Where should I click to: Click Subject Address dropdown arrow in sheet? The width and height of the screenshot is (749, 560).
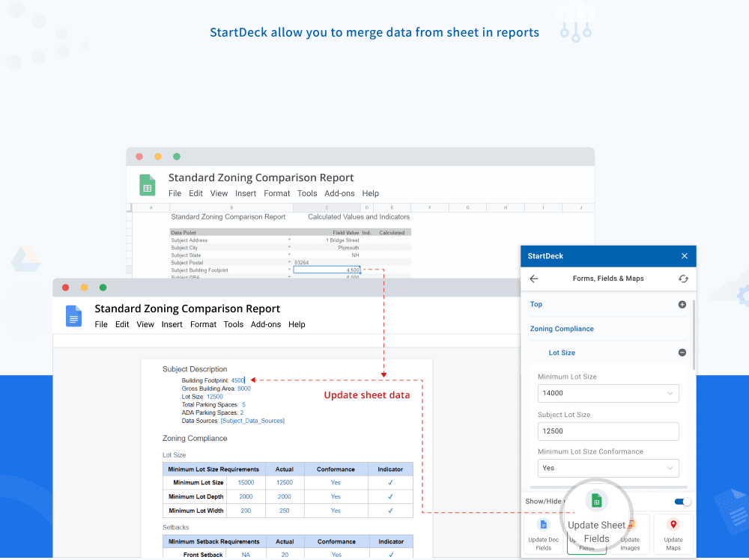point(289,240)
